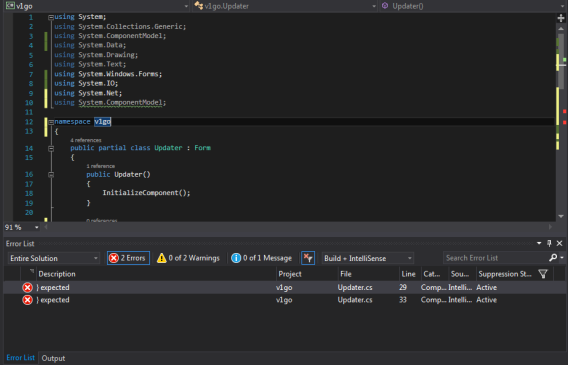Screen dimensions: 568x365
Task: Click the 1 reference CodeLens link
Action: pyautogui.click(x=101, y=166)
